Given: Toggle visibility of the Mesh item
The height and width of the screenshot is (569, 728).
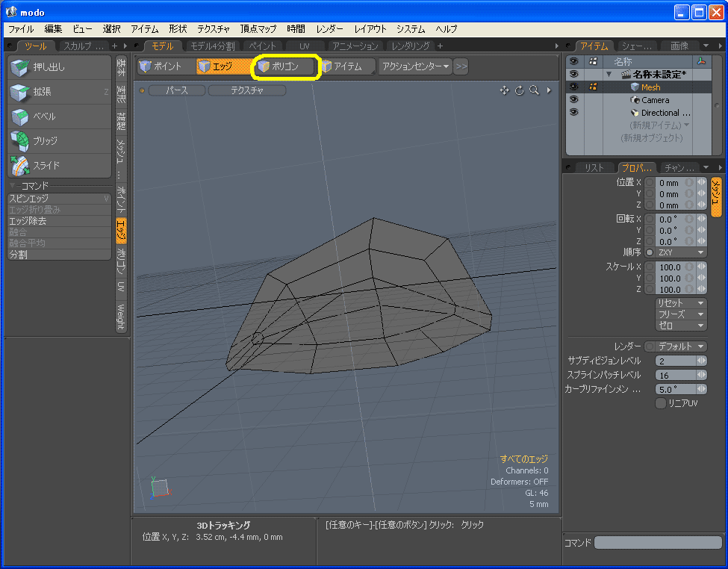Looking at the screenshot, I should (574, 87).
